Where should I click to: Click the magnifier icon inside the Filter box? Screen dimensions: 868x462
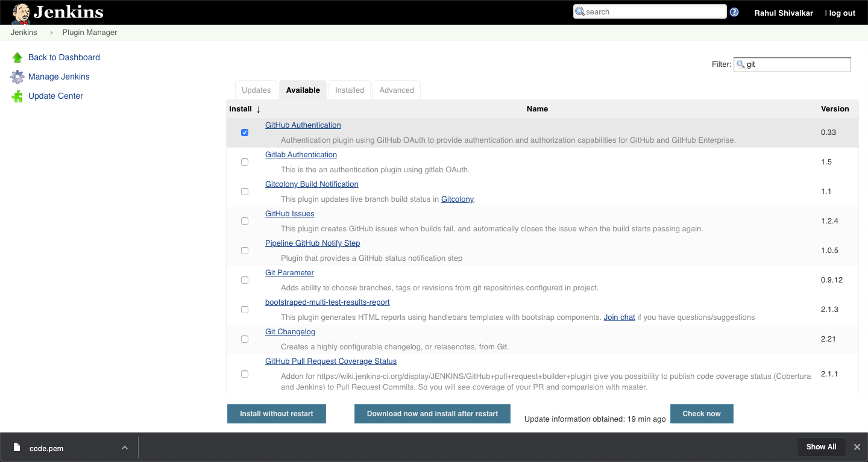coord(741,64)
